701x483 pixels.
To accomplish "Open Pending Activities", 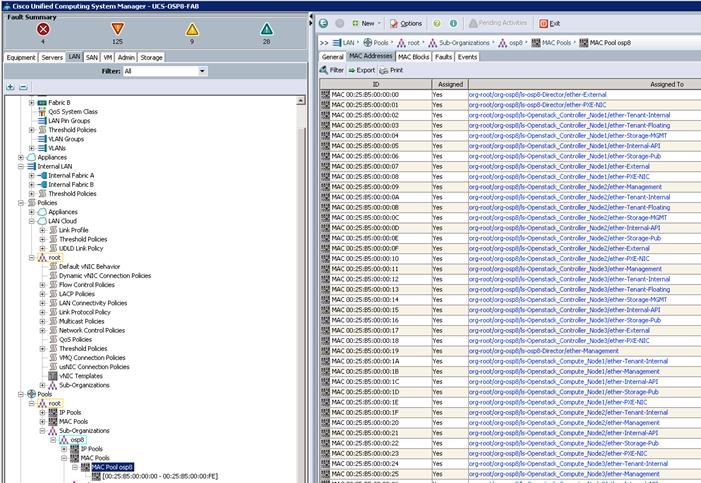I will pyautogui.click(x=498, y=23).
